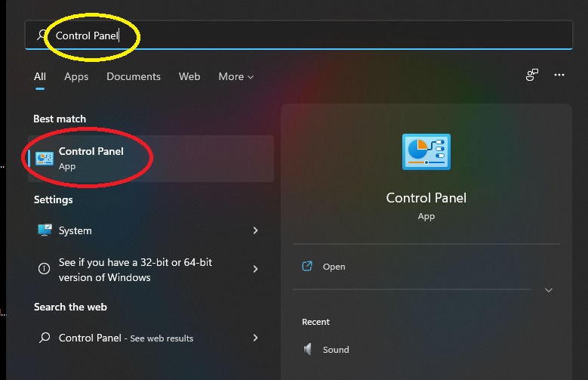Expand the See web results chevron
The width and height of the screenshot is (588, 380).
pyautogui.click(x=255, y=338)
